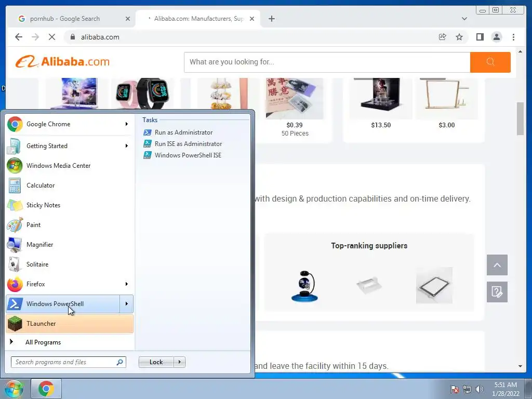This screenshot has width=532, height=399.
Task: Click Chrome icon in taskbar
Action: pyautogui.click(x=46, y=389)
